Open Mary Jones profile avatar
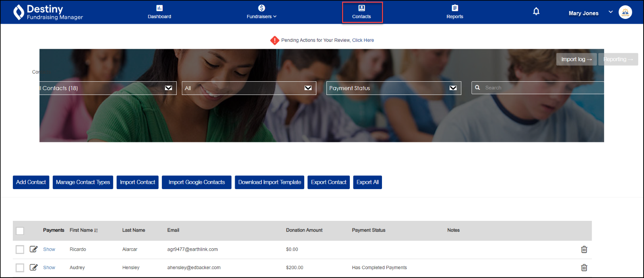Image resolution: width=644 pixels, height=278 pixels. (x=625, y=12)
